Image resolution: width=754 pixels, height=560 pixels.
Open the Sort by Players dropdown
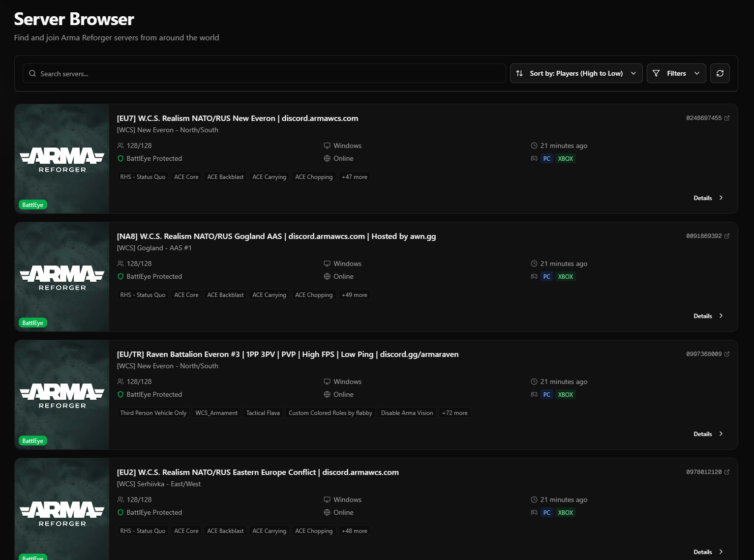tap(576, 73)
